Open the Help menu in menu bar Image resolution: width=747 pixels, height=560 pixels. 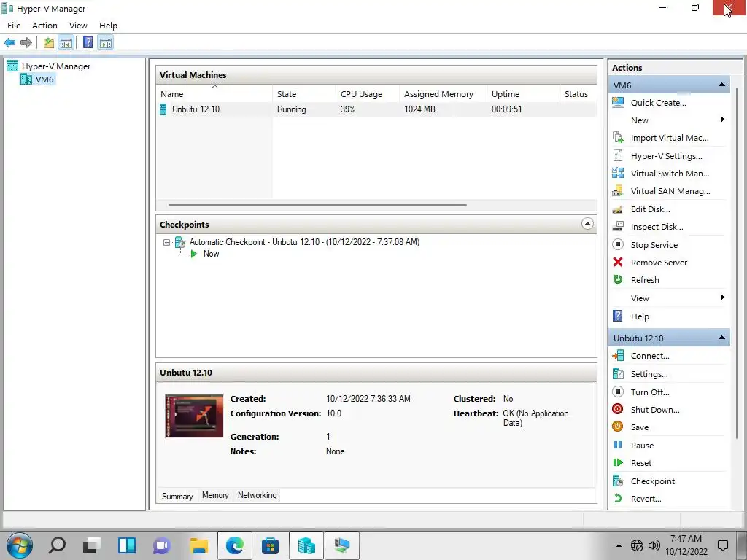[108, 26]
